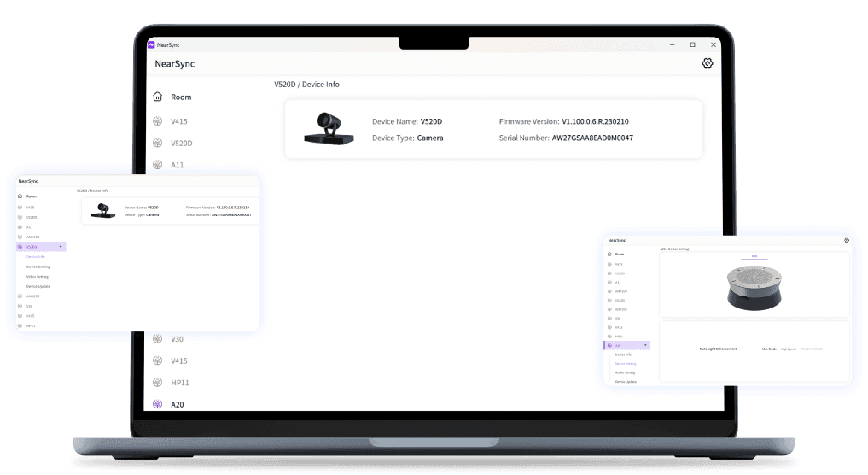Screen dimensions: 868x475
Task: Close the NearSync main window
Action: tap(714, 45)
